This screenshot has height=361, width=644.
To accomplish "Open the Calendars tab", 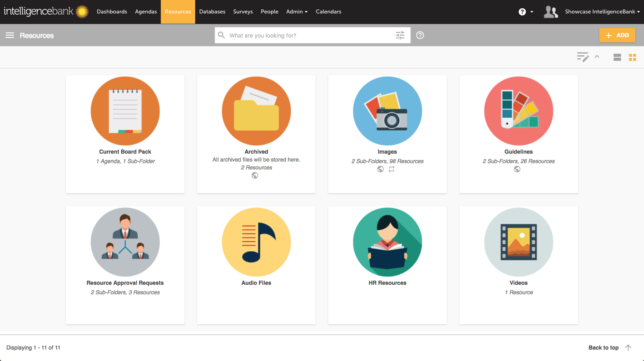I will pos(328,11).
